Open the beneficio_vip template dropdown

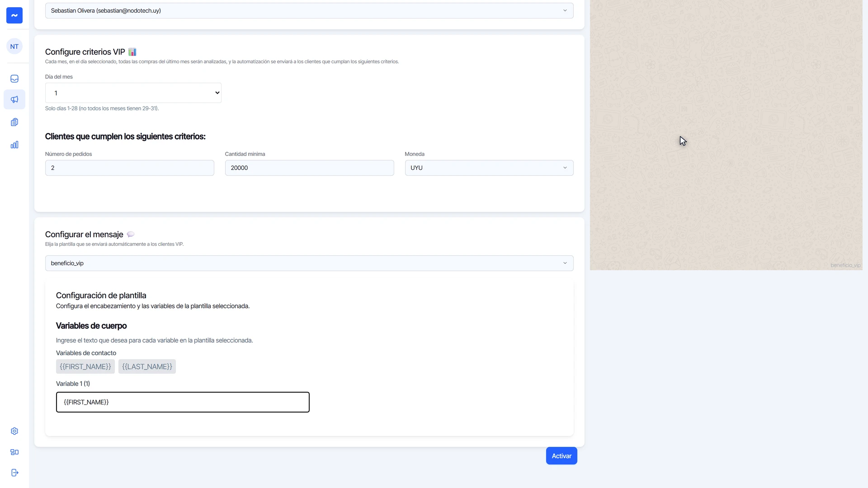309,263
